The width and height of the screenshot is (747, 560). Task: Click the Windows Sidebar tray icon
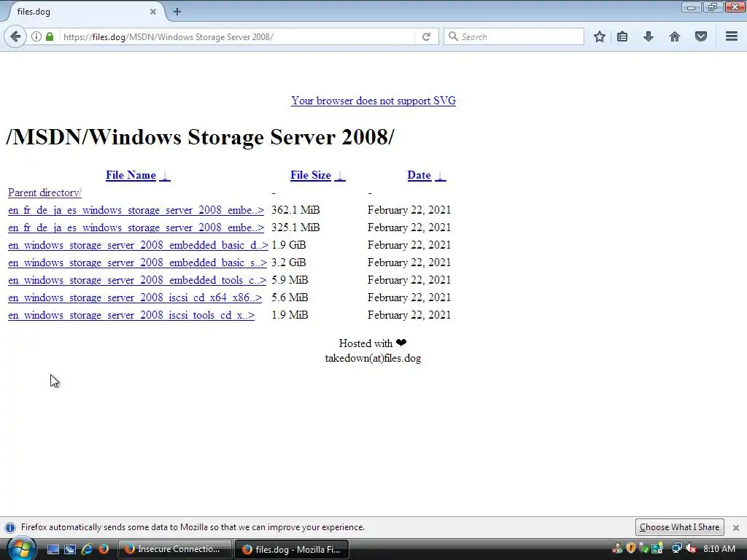click(x=657, y=548)
